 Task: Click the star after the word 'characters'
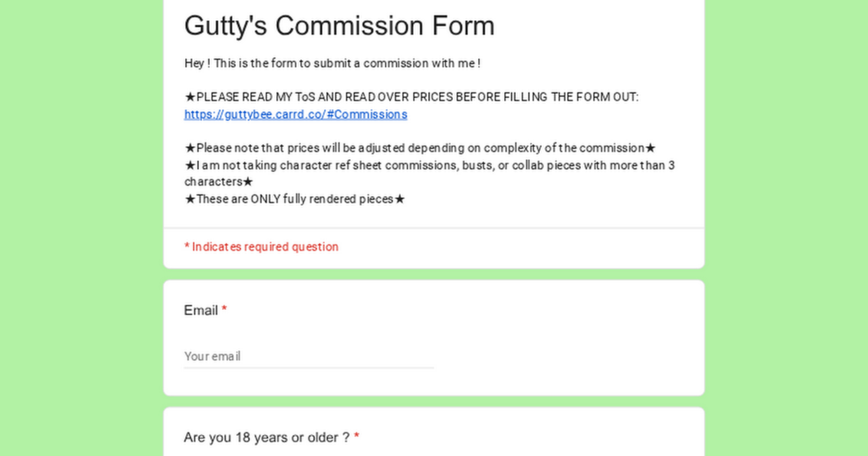[248, 182]
